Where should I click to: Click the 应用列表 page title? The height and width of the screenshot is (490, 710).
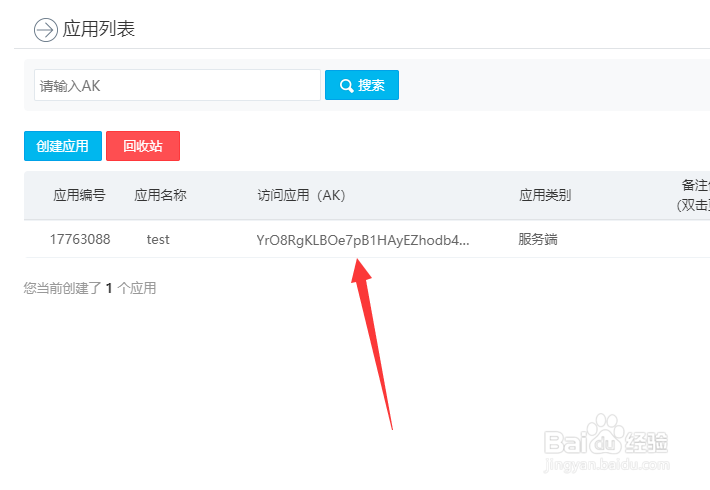coord(99,29)
